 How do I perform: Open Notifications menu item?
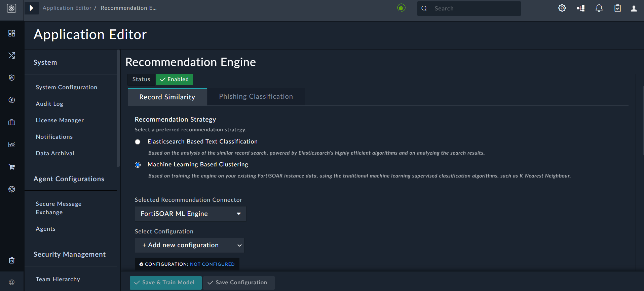pyautogui.click(x=54, y=137)
